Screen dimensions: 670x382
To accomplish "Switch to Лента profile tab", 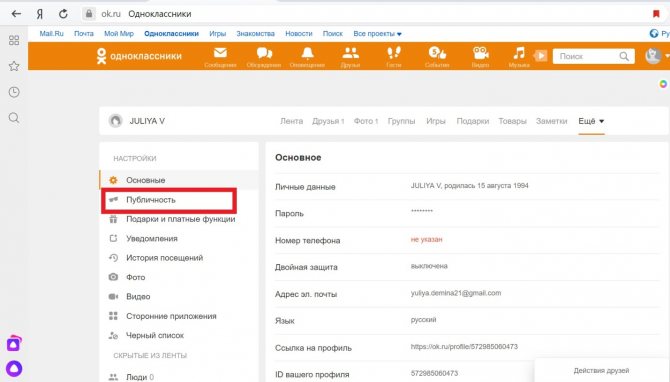I will pyautogui.click(x=291, y=121).
